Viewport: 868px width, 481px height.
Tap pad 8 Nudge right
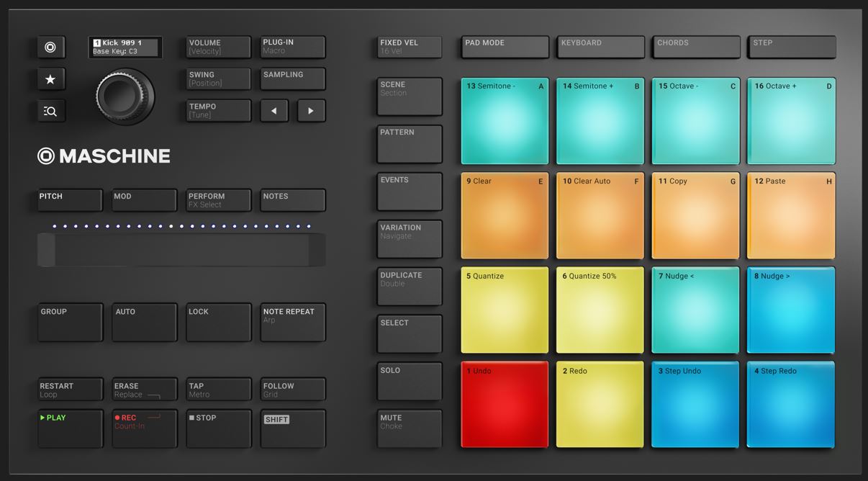(x=792, y=310)
